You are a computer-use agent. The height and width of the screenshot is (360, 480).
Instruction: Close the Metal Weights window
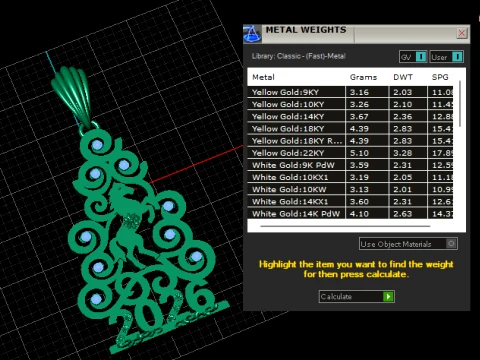click(462, 33)
